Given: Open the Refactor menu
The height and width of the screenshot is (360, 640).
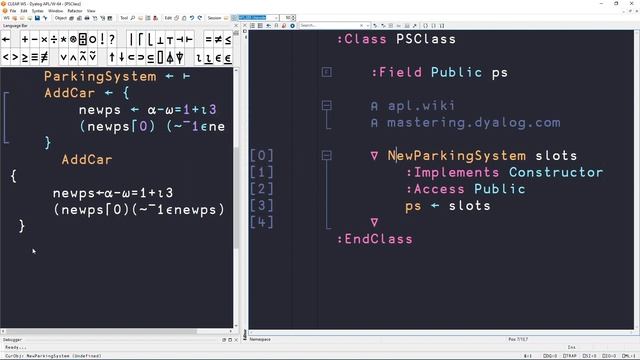Looking at the screenshot, I should 75,11.
